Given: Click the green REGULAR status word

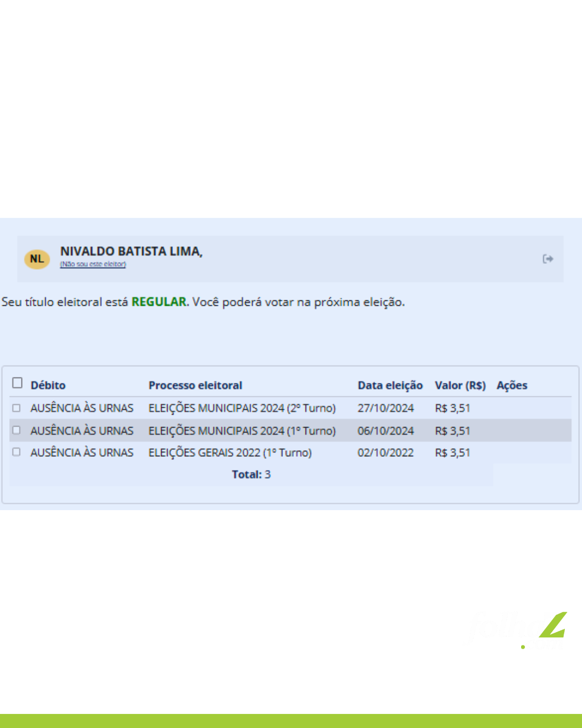Looking at the screenshot, I should pyautogui.click(x=160, y=302).
